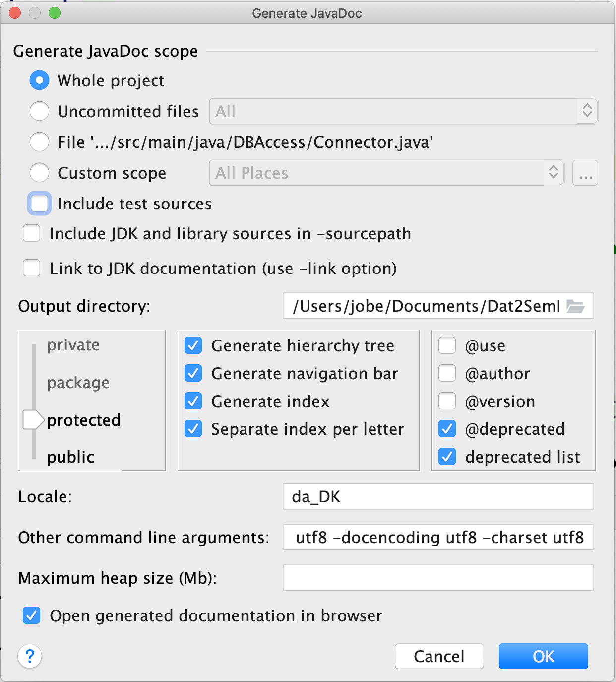Uncheck the deprecated list checkbox
The height and width of the screenshot is (682, 616).
pos(447,457)
